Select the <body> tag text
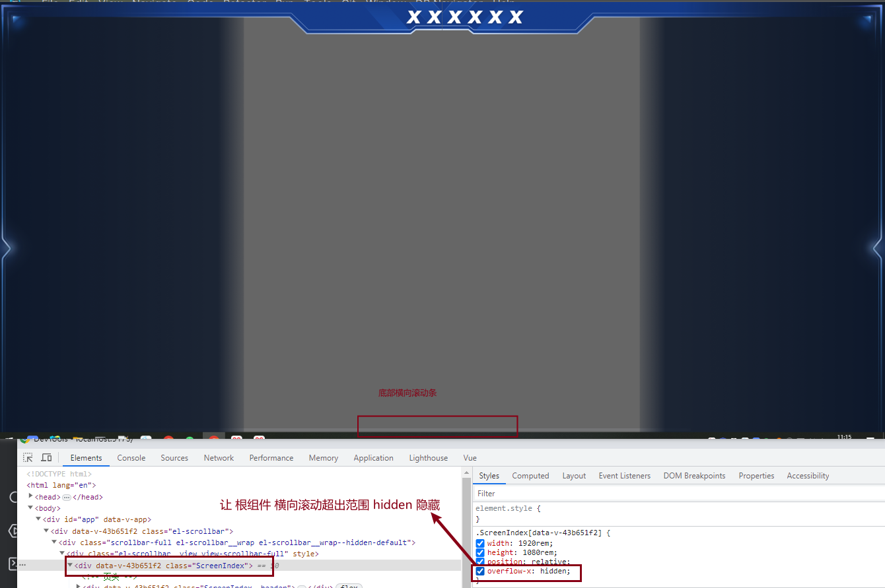Viewport: 885px width, 588px height. pos(48,508)
